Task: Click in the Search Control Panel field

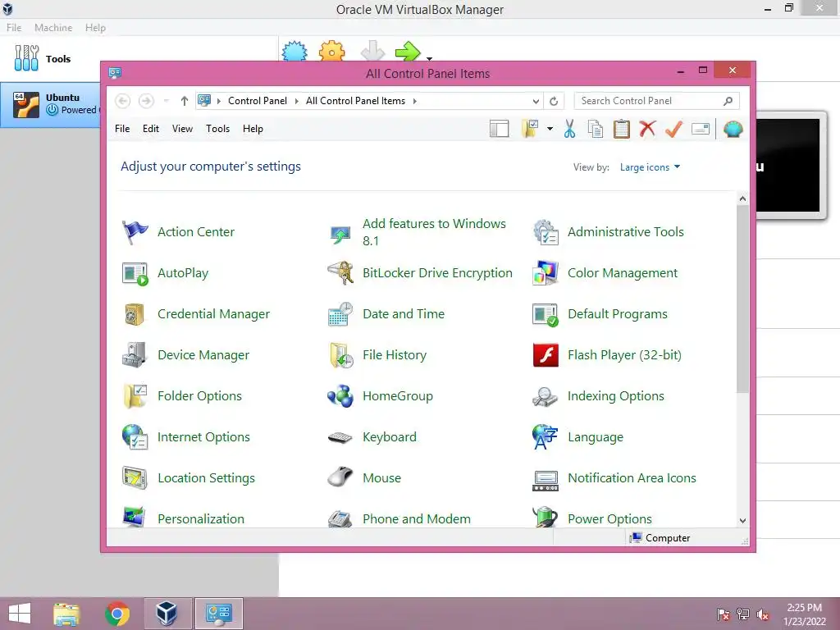Action: [x=657, y=101]
